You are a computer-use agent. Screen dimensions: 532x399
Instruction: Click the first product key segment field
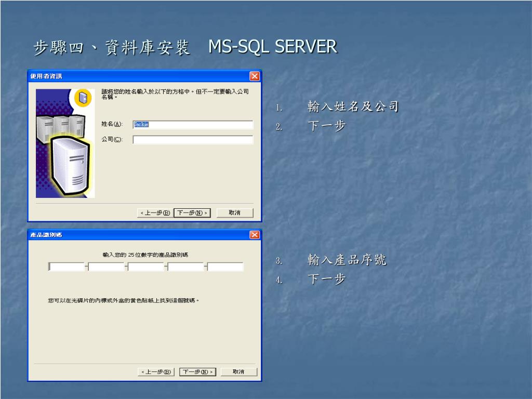point(66,267)
